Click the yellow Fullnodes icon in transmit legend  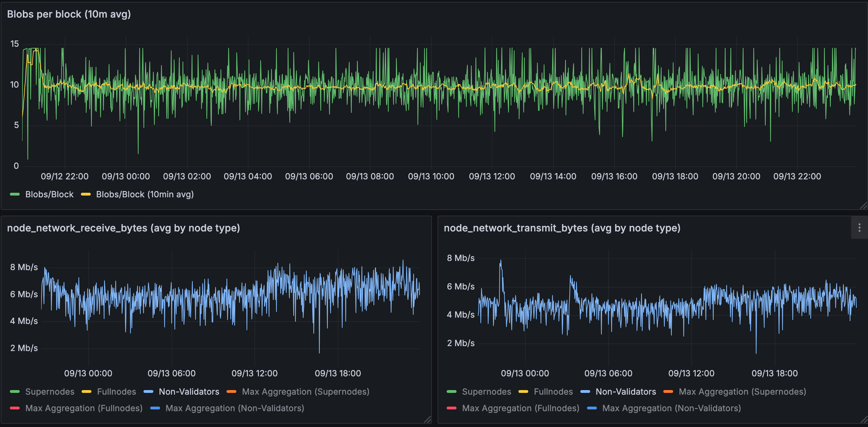point(523,391)
